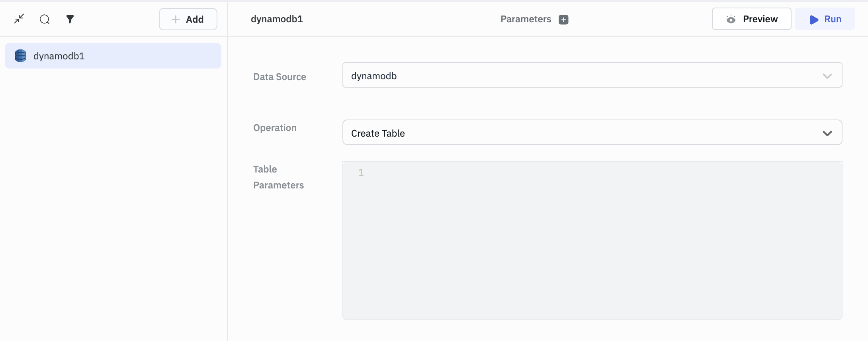The image size is (868, 341).
Task: Click the eye icon in the Preview button
Action: tap(731, 19)
